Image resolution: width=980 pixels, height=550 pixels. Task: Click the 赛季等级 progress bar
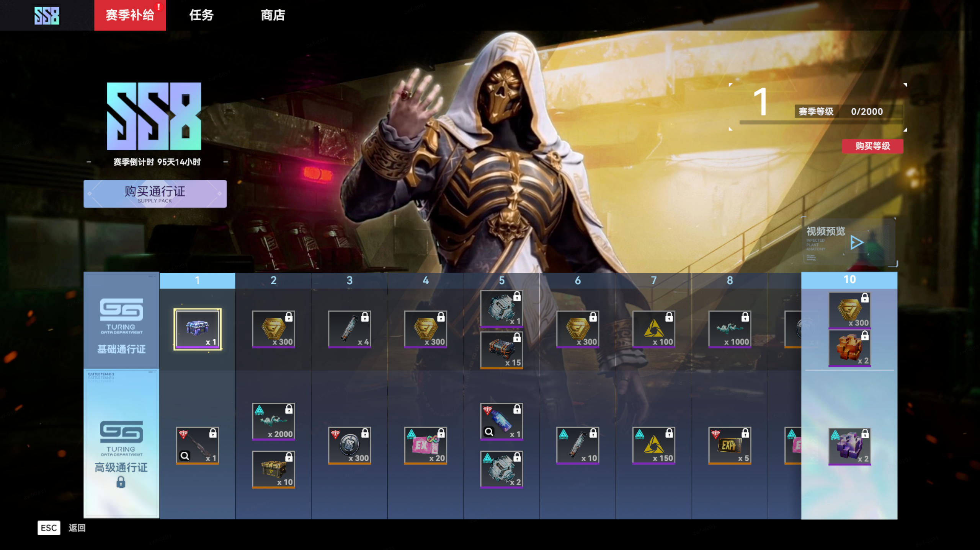(820, 122)
